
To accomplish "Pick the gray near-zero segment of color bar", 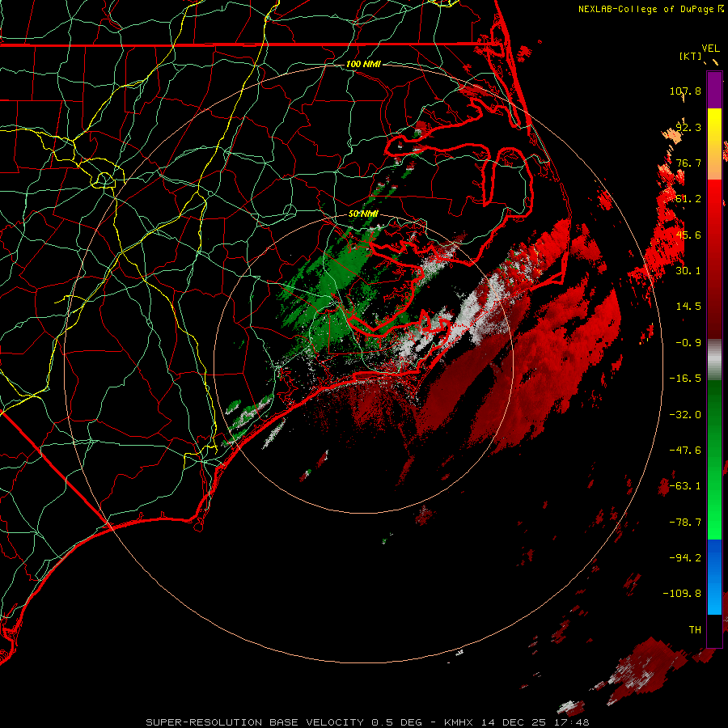I will tap(714, 358).
